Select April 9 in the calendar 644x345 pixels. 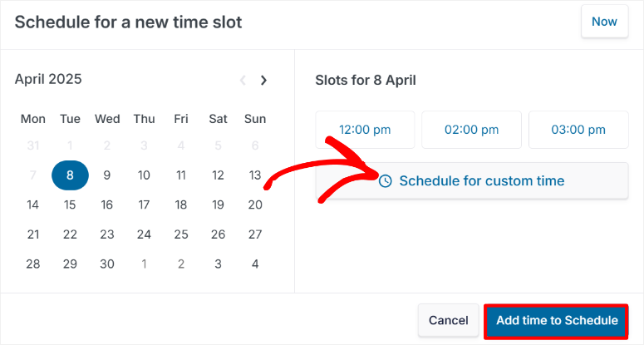pyautogui.click(x=107, y=175)
